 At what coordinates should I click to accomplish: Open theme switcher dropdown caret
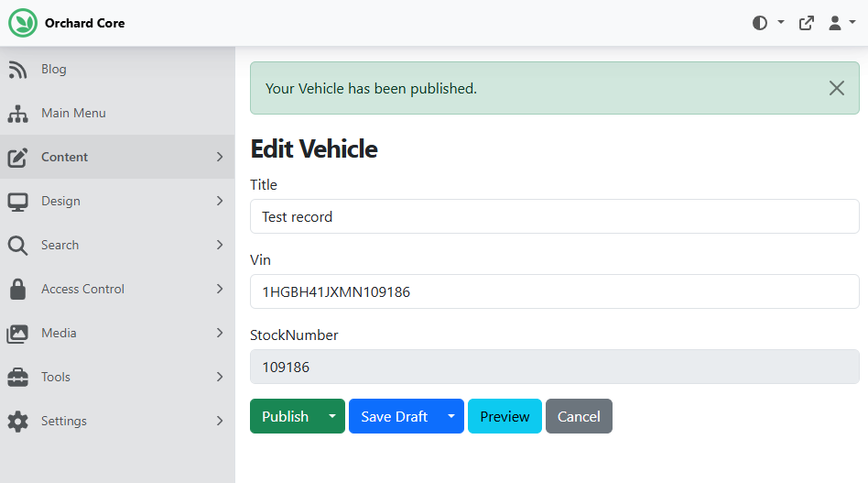[781, 23]
